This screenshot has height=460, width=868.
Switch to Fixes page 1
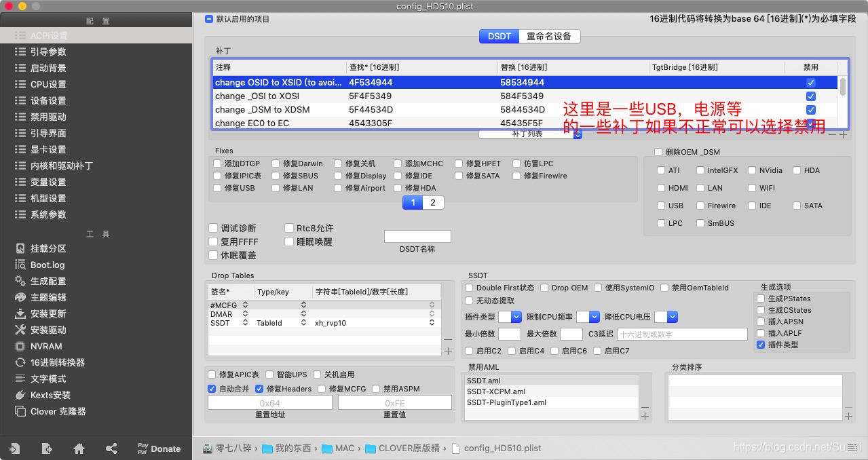click(x=413, y=202)
